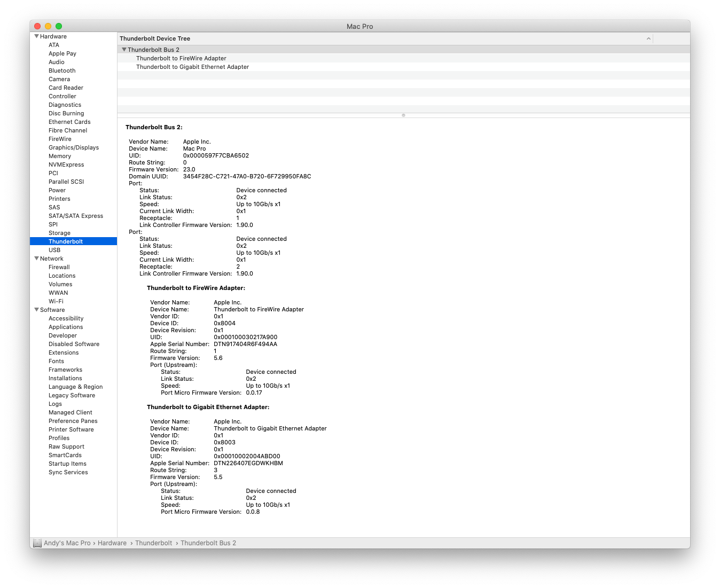Open Storage in Hardware list
720x588 pixels.
click(x=59, y=233)
